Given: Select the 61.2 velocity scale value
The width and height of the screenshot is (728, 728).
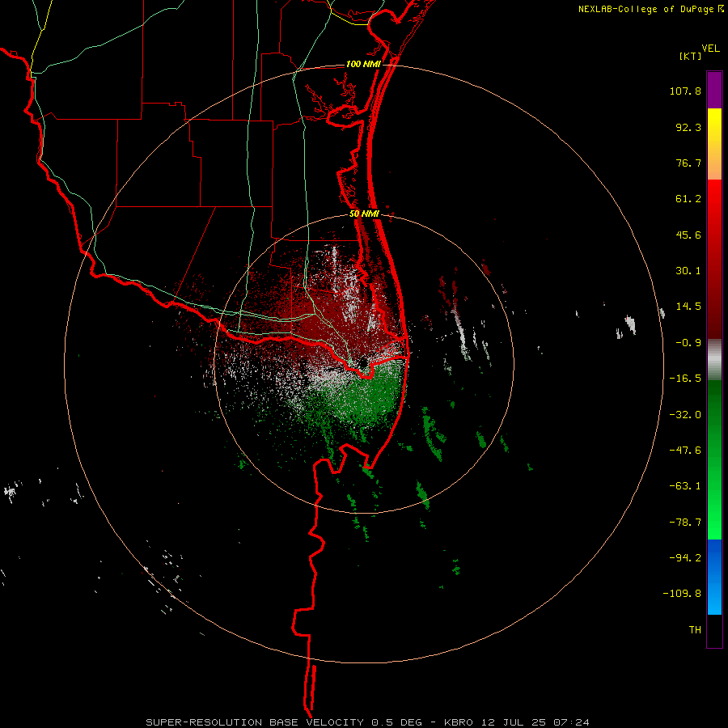Looking at the screenshot, I should pos(688,199).
